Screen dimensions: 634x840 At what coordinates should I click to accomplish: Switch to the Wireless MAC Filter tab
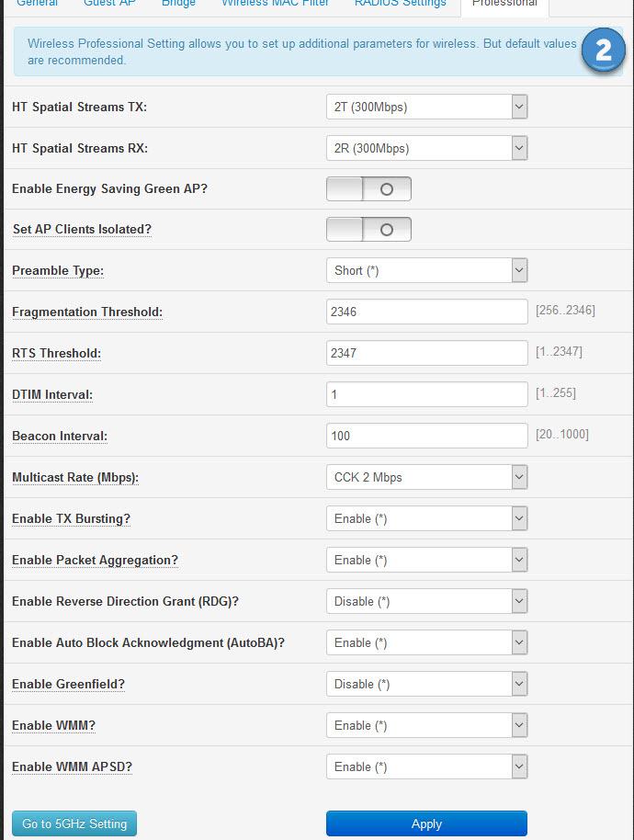275,4
